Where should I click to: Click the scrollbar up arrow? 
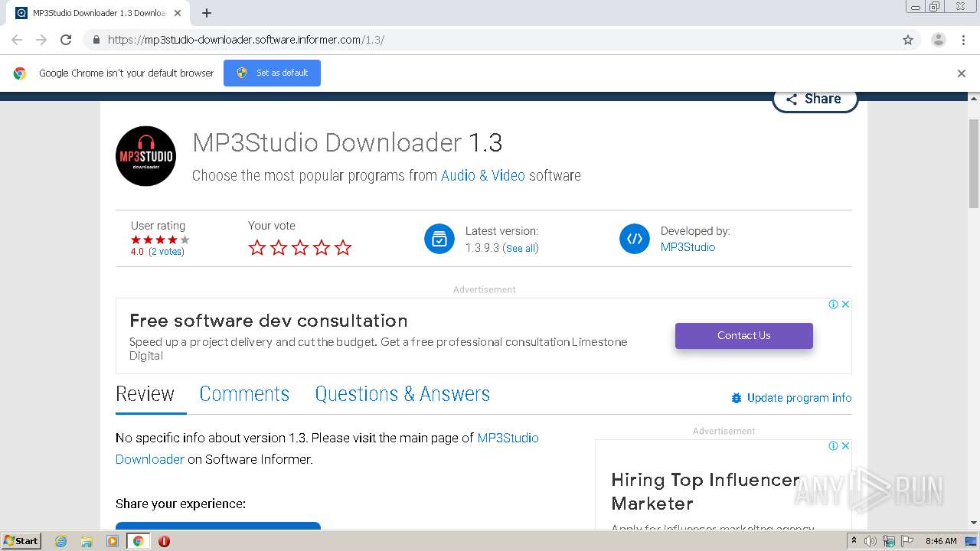(974, 98)
